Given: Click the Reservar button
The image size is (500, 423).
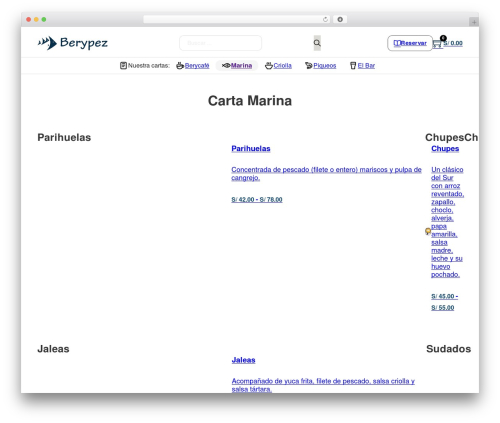Looking at the screenshot, I should [410, 43].
